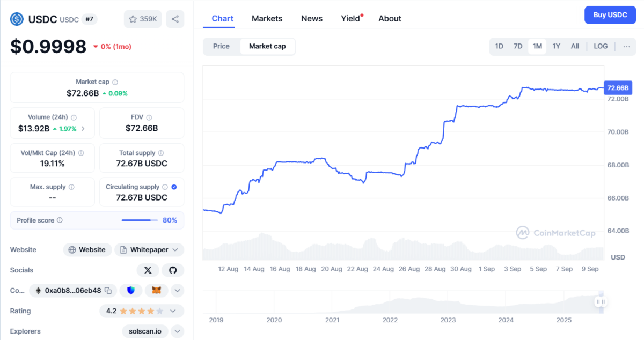This screenshot has height=340, width=644.
Task: Expand more contracts chevron
Action: (178, 291)
